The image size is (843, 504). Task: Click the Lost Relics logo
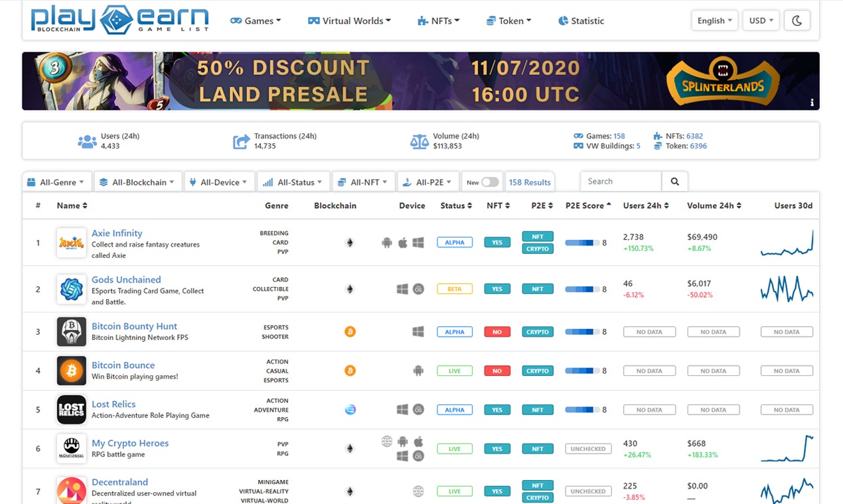71,410
